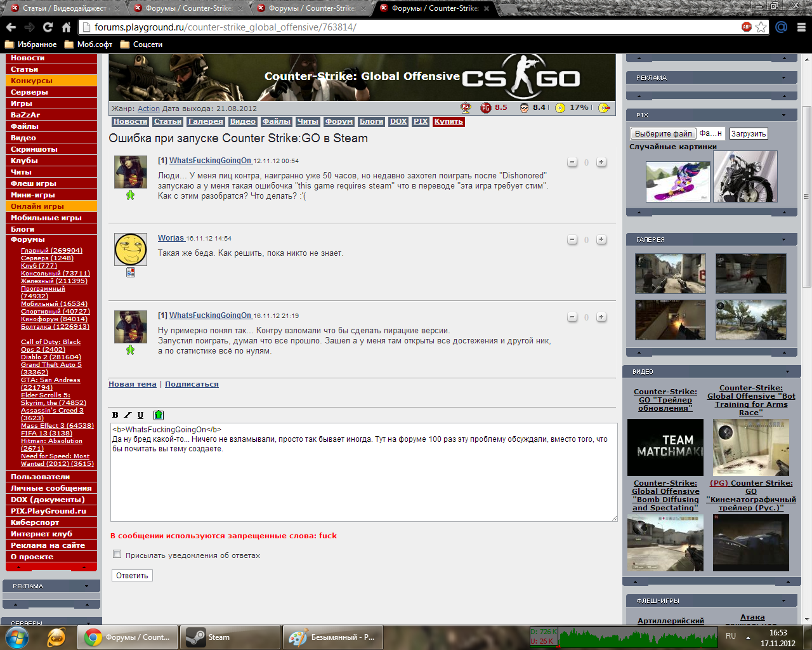Submit the reply with Ответить
The height and width of the screenshot is (650, 812).
(132, 576)
